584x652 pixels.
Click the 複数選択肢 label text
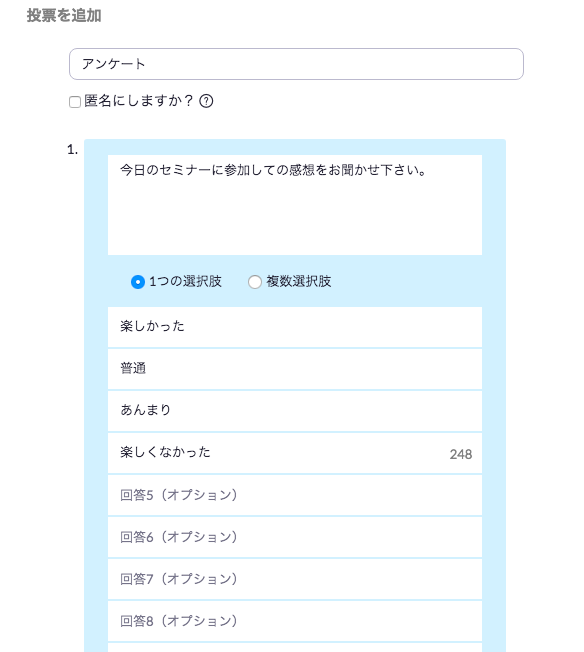[x=299, y=282]
